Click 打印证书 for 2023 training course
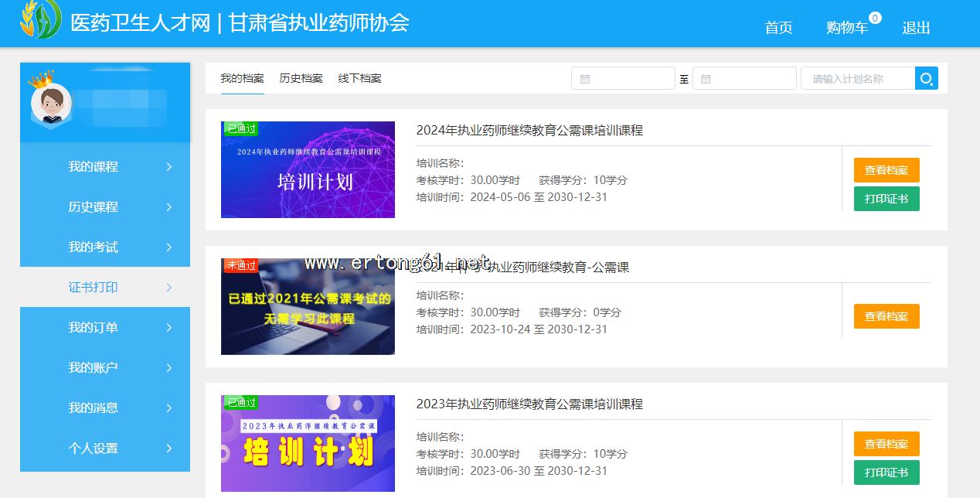Image resolution: width=980 pixels, height=498 pixels. click(x=886, y=472)
